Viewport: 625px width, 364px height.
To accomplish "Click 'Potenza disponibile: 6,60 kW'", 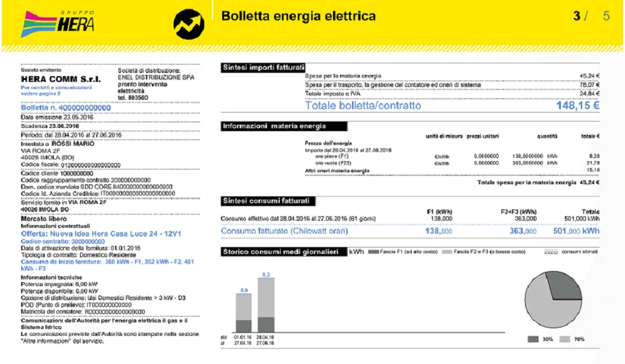I will [x=59, y=291].
